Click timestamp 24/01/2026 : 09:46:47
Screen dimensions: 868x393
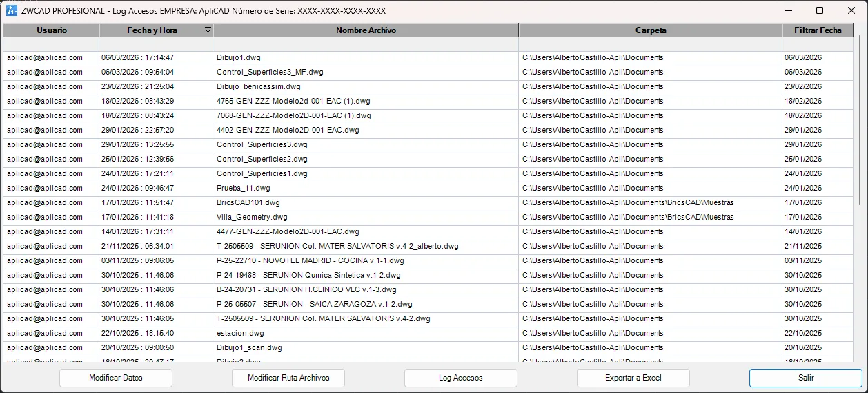pyautogui.click(x=137, y=188)
